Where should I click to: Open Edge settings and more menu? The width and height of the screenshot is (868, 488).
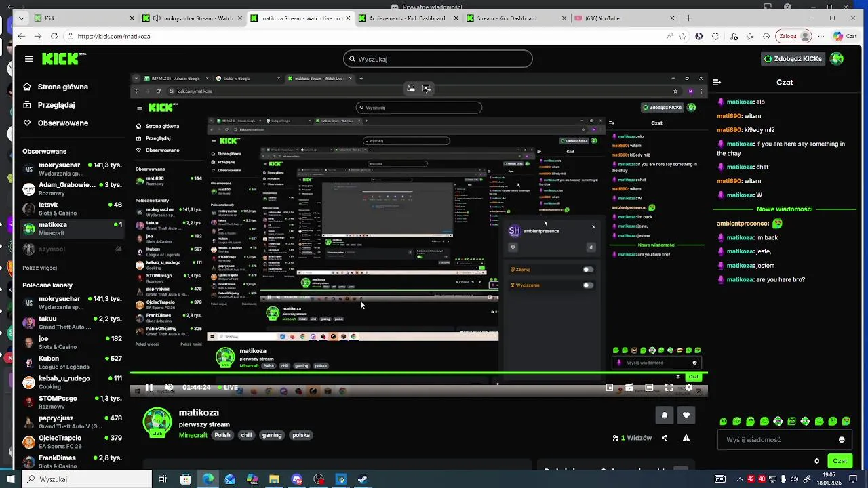(821, 36)
